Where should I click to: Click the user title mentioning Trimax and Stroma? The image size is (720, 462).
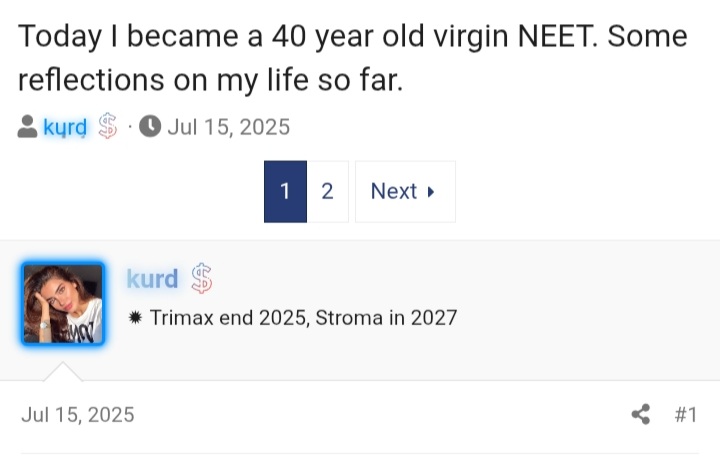[x=303, y=318]
